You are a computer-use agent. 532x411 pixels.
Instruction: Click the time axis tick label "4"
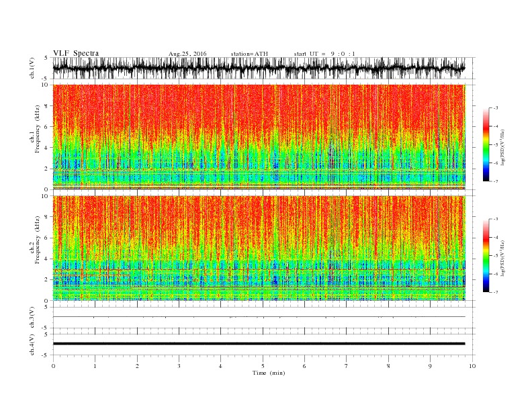pos(220,366)
